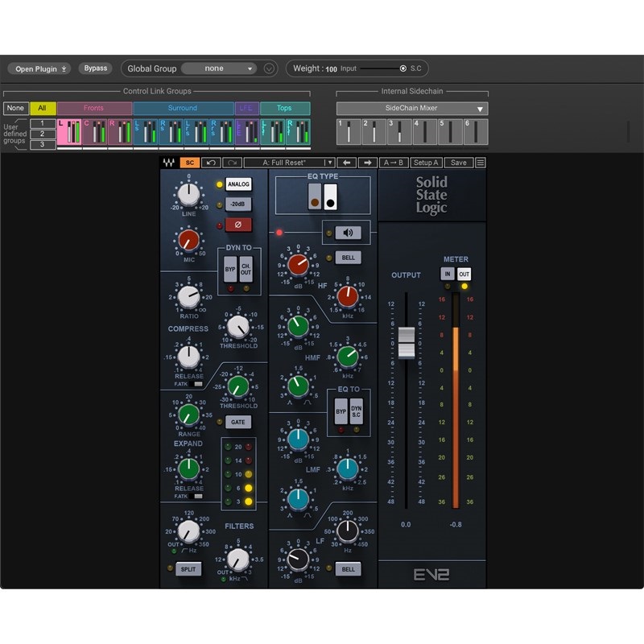
Task: Select the Surround link group
Action: pos(184,108)
